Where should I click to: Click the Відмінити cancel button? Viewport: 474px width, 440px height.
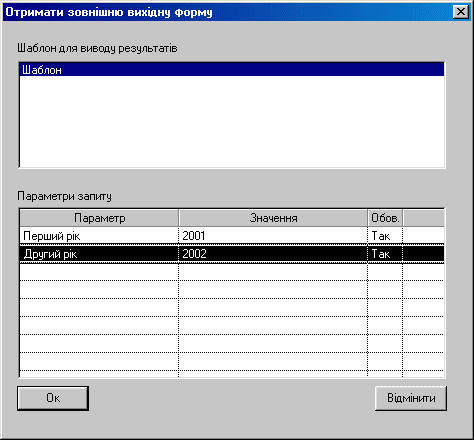(x=411, y=398)
